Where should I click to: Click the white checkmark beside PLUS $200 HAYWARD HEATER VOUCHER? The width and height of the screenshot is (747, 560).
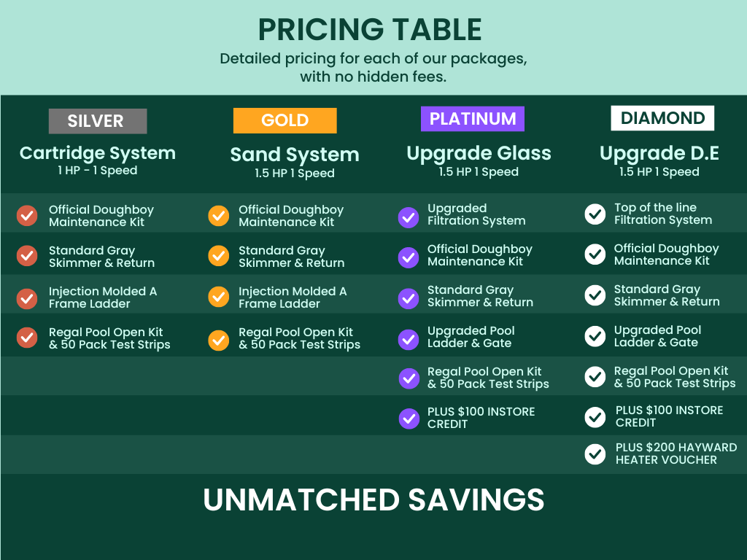click(x=595, y=454)
